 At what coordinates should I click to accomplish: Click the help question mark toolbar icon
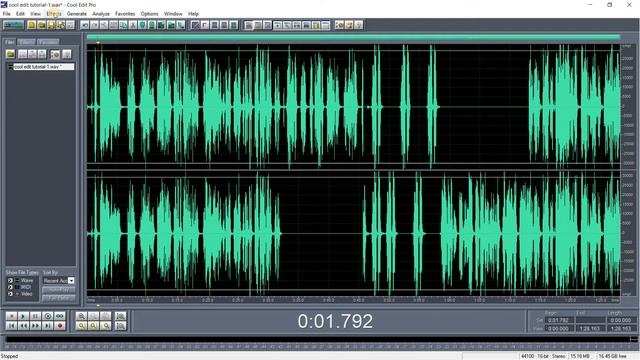click(x=358, y=25)
